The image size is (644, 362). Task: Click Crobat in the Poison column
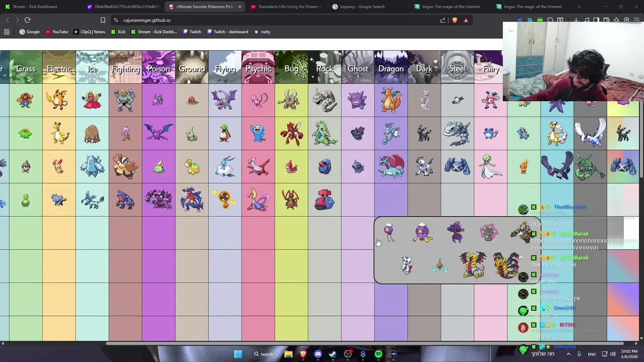[158, 133]
